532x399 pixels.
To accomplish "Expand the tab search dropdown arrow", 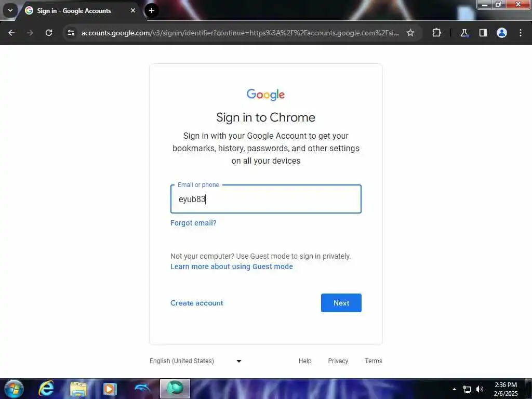I will [10, 10].
